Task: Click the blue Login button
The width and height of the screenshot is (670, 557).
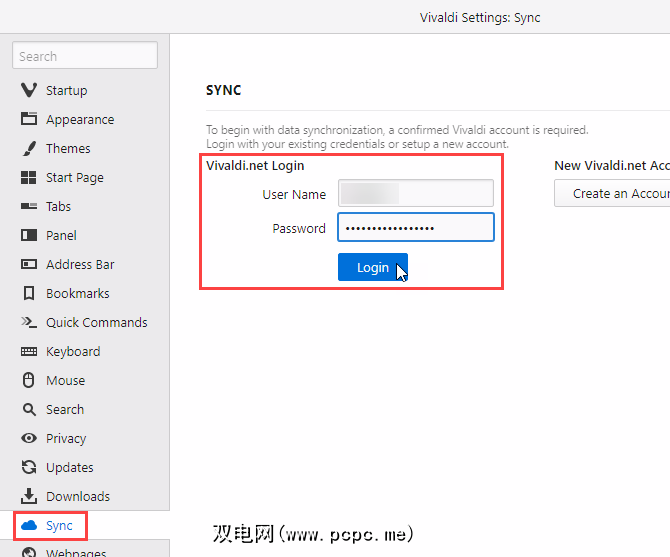Action: (373, 267)
